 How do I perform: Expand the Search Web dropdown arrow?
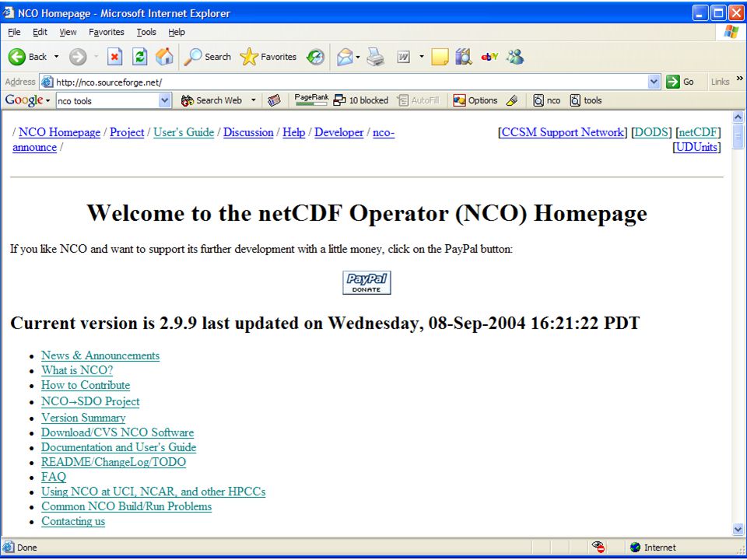click(254, 100)
